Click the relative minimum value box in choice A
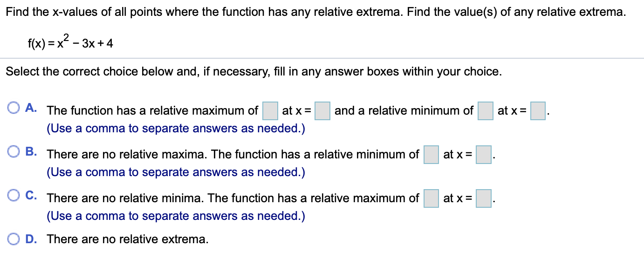Image resolution: width=644 pixels, height=273 pixels. [x=485, y=110]
